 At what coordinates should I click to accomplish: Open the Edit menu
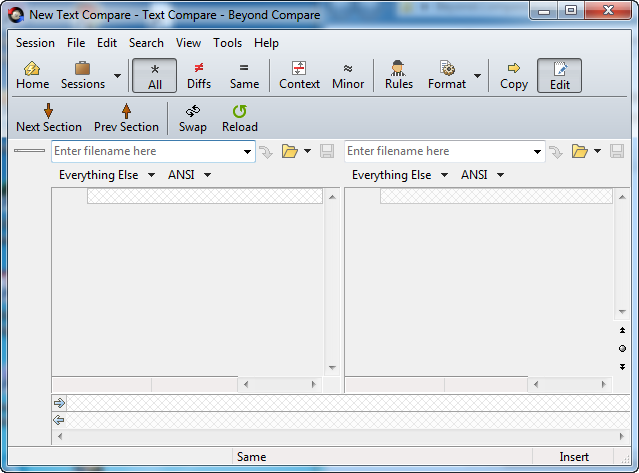[107, 43]
